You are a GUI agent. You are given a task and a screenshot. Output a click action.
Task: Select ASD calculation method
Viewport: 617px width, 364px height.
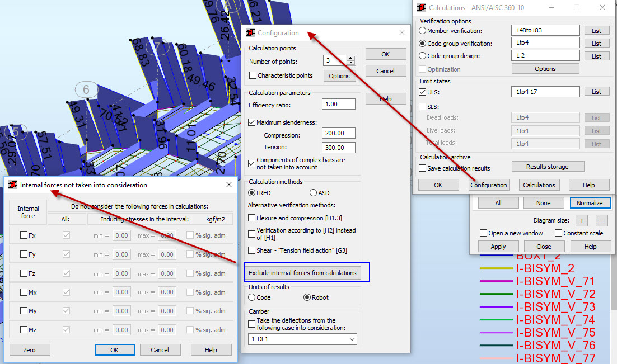click(x=313, y=192)
